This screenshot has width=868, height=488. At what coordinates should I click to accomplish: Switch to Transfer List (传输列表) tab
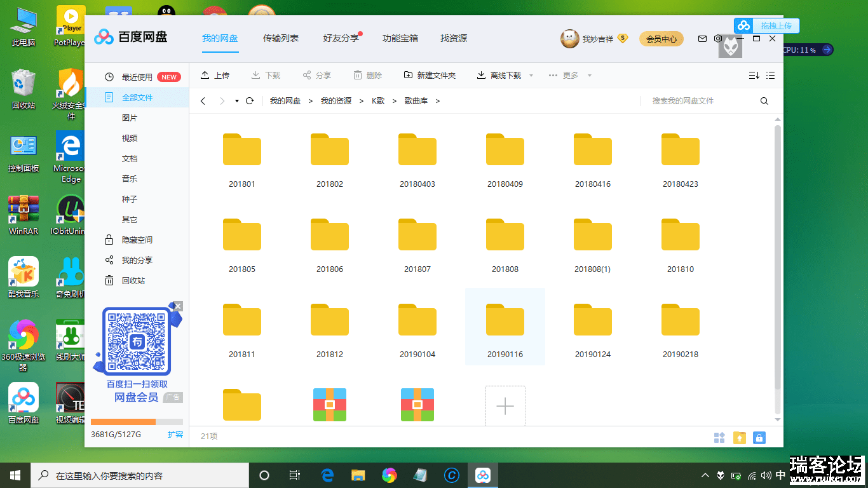281,38
